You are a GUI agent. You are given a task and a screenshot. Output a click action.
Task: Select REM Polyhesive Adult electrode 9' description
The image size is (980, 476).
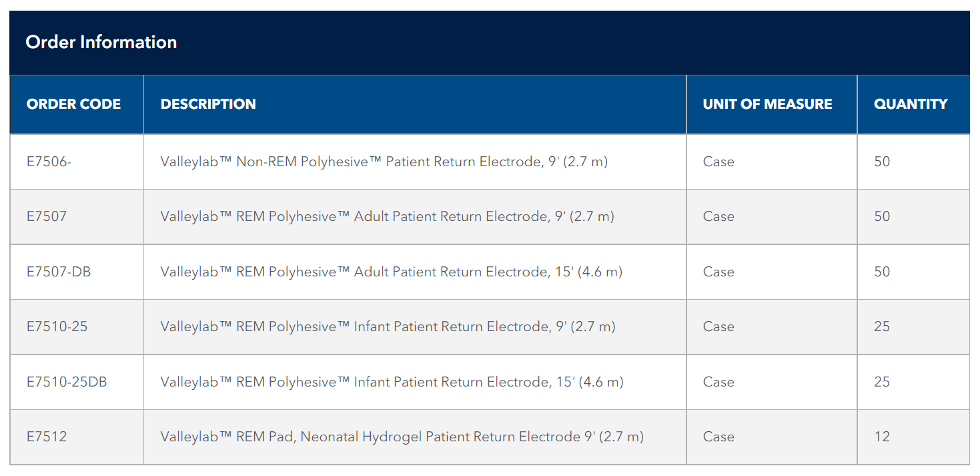[388, 216]
